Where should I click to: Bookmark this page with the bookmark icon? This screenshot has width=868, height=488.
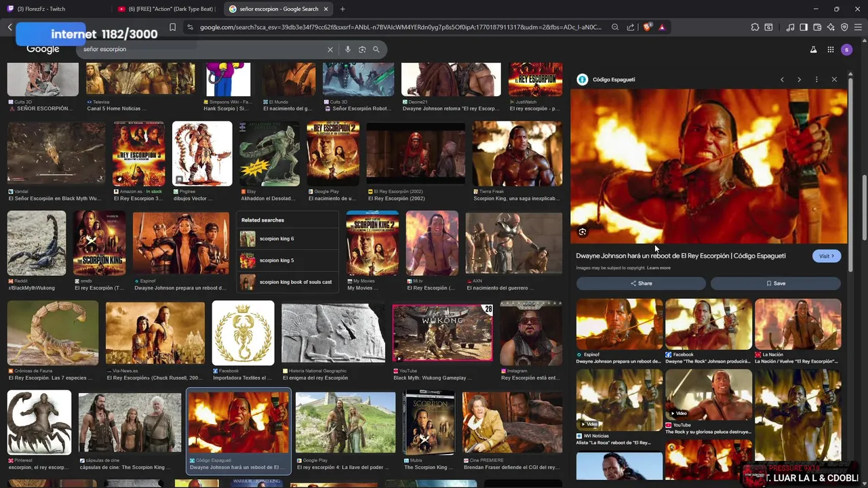tap(172, 27)
